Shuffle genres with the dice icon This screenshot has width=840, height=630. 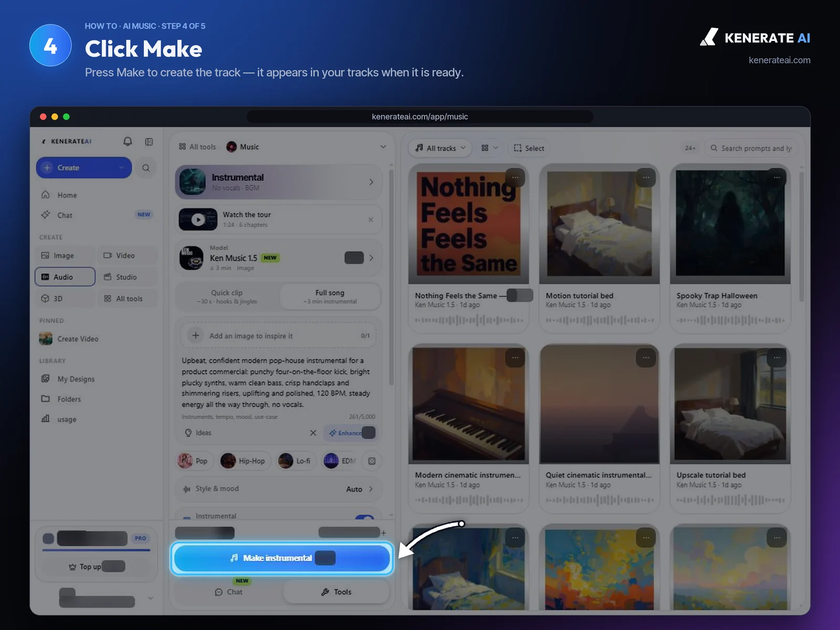372,461
